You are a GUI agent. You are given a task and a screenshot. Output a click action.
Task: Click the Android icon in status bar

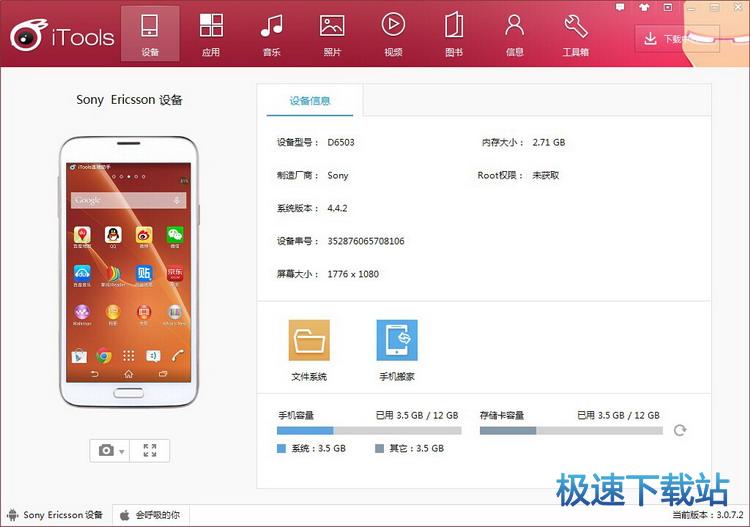[x=12, y=515]
